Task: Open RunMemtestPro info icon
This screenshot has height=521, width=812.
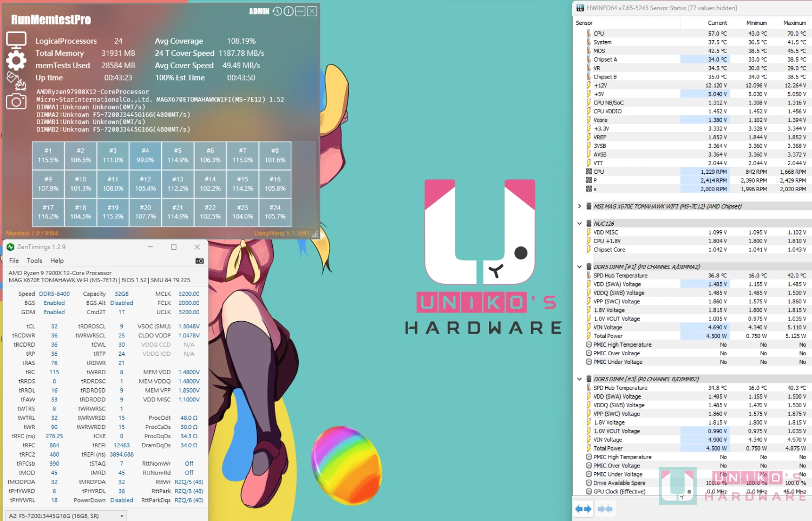Action: tap(289, 11)
